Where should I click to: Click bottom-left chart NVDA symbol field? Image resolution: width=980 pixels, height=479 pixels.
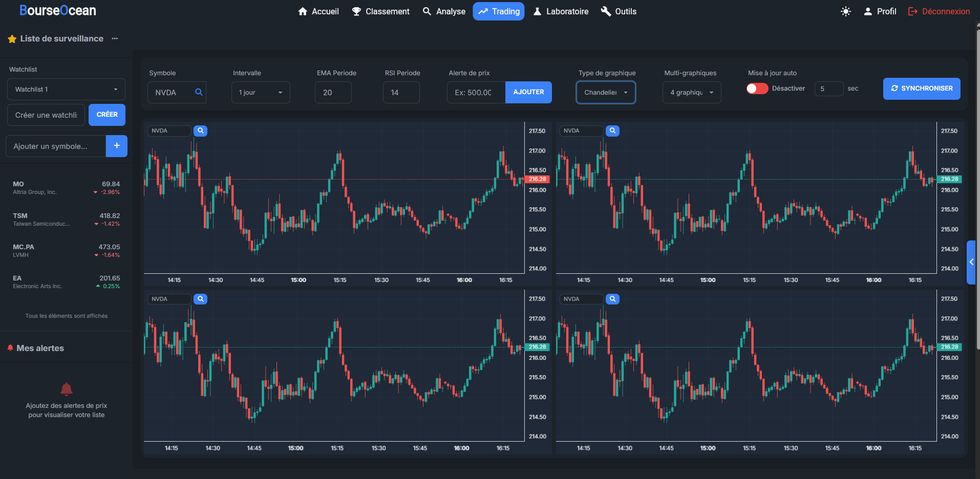tap(169, 299)
